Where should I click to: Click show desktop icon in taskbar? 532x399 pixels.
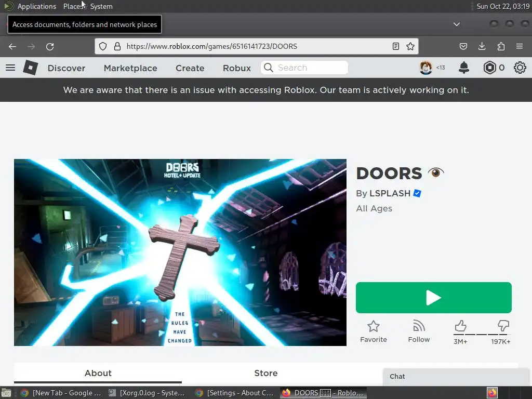click(6, 393)
